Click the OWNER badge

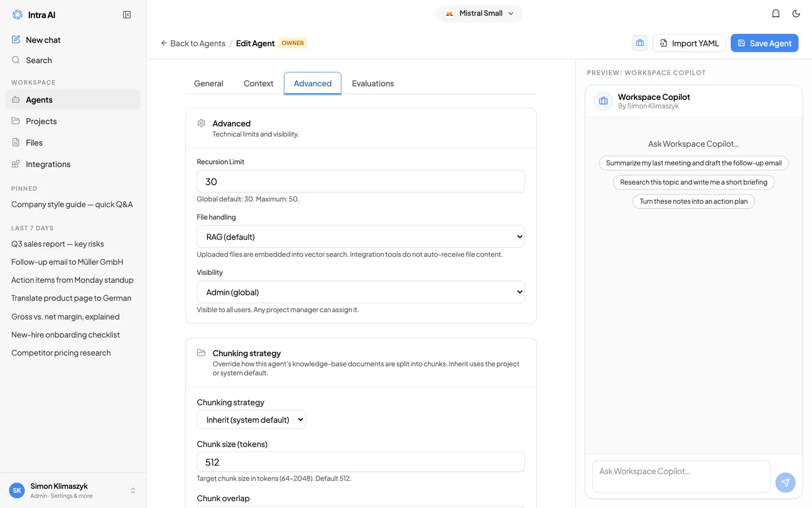293,43
